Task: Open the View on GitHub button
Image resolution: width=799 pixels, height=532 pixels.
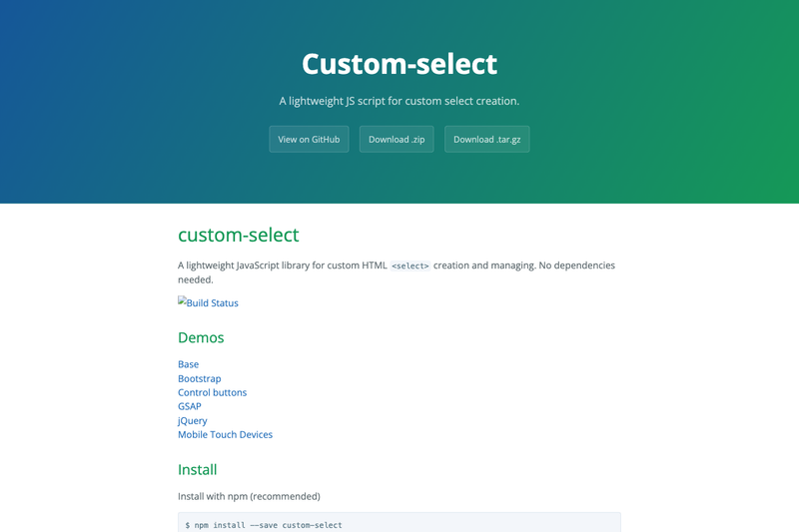Action: (x=309, y=139)
